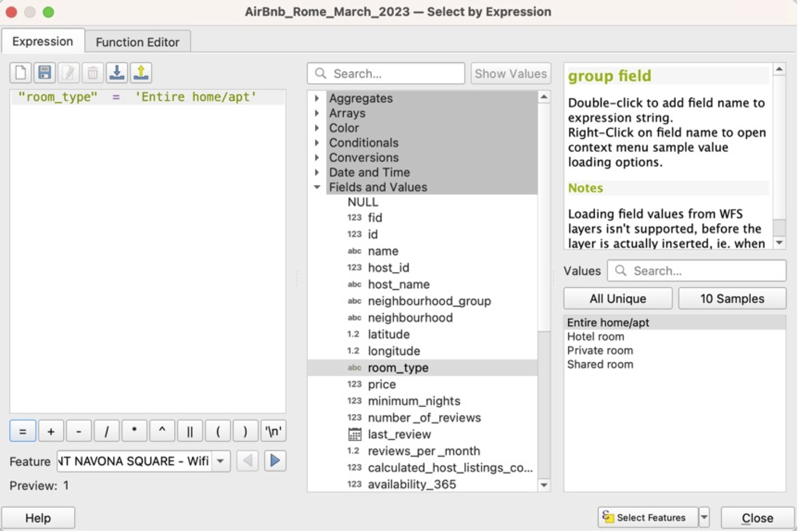Go to the next feature preview arrow
The width and height of the screenshot is (798, 532).
[x=275, y=461]
